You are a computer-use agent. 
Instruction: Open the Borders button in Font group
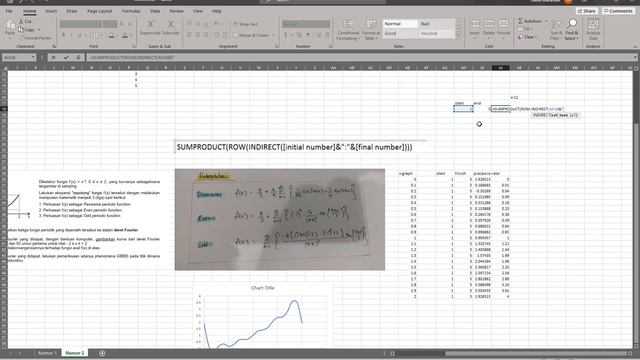click(95, 36)
